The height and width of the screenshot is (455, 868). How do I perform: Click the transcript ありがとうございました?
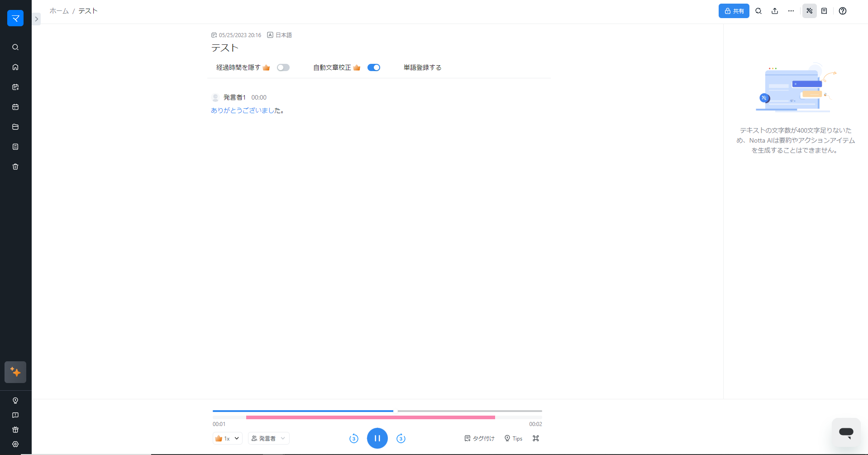(247, 110)
